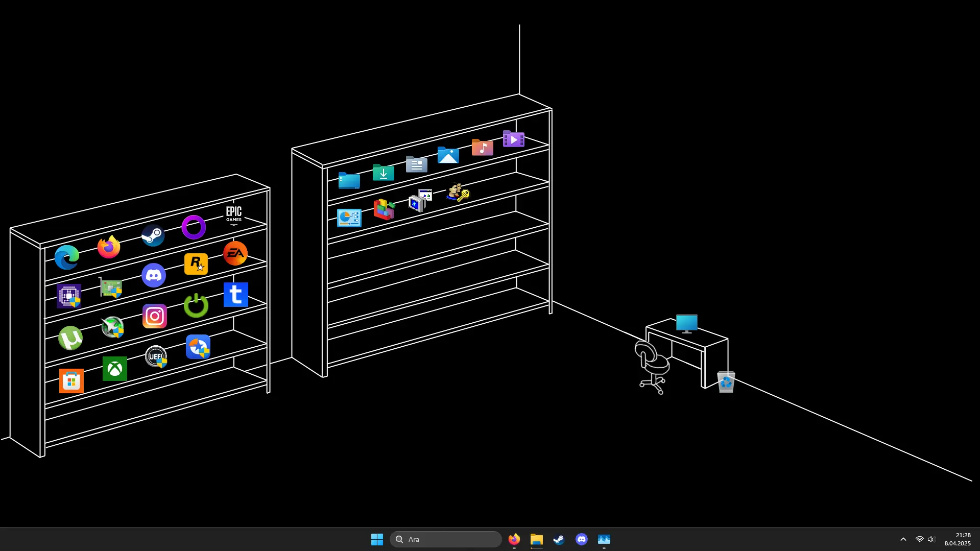980x551 pixels.
Task: Click the volume speaker tray icon
Action: coord(931,539)
